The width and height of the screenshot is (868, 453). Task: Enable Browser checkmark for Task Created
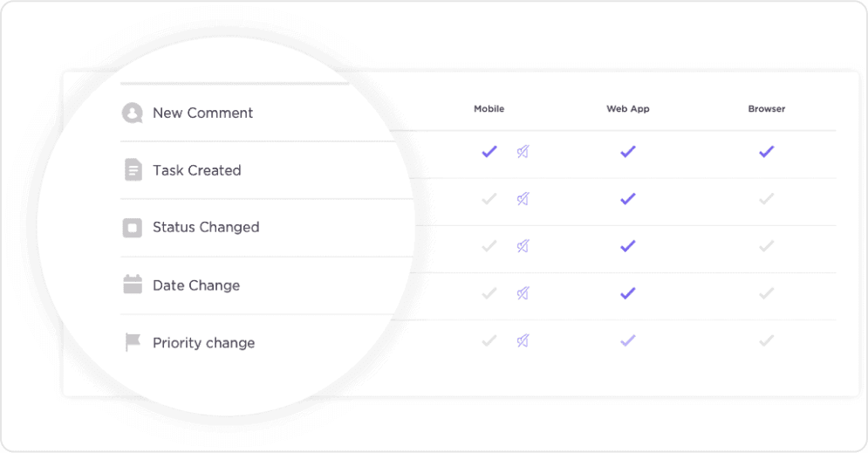[767, 198]
